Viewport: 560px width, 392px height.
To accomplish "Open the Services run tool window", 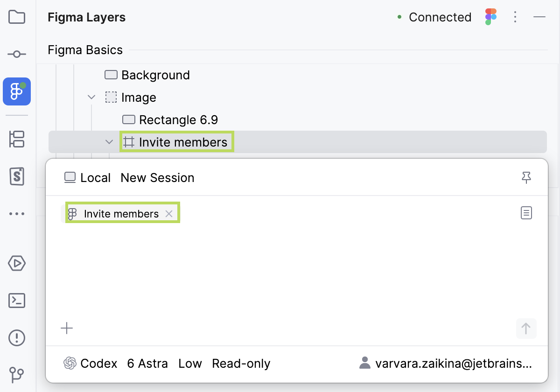I will pos(17,264).
